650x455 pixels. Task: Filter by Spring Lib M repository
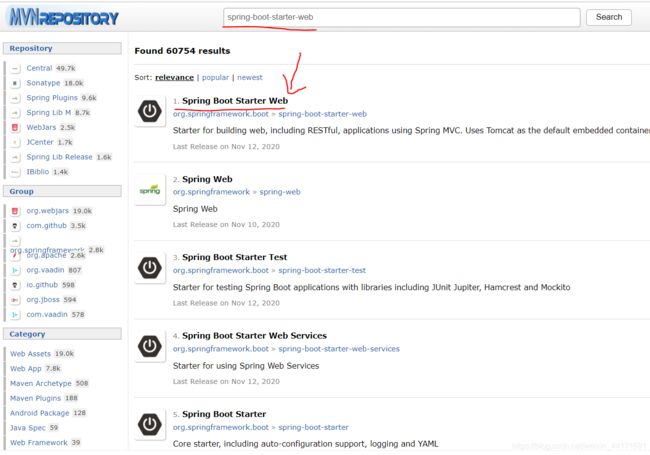pos(49,113)
